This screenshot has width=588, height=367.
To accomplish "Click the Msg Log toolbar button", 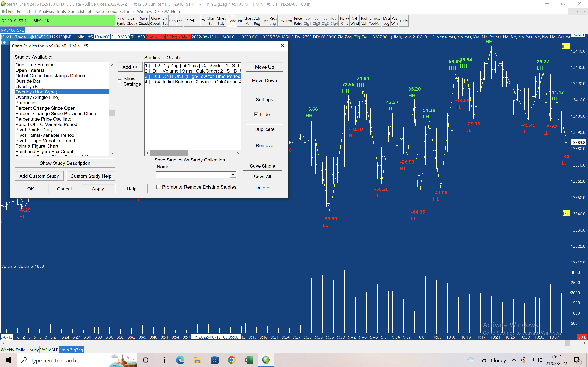I will pos(386,21).
